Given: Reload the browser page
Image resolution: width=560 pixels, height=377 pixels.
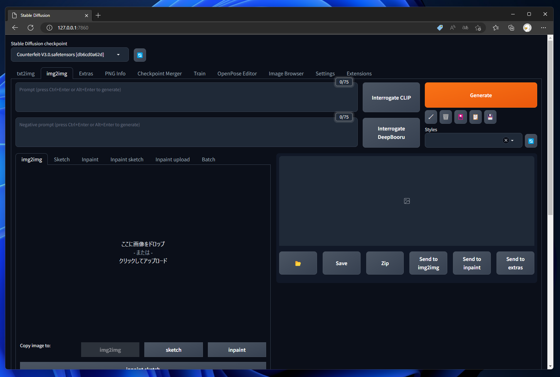Looking at the screenshot, I should point(31,27).
